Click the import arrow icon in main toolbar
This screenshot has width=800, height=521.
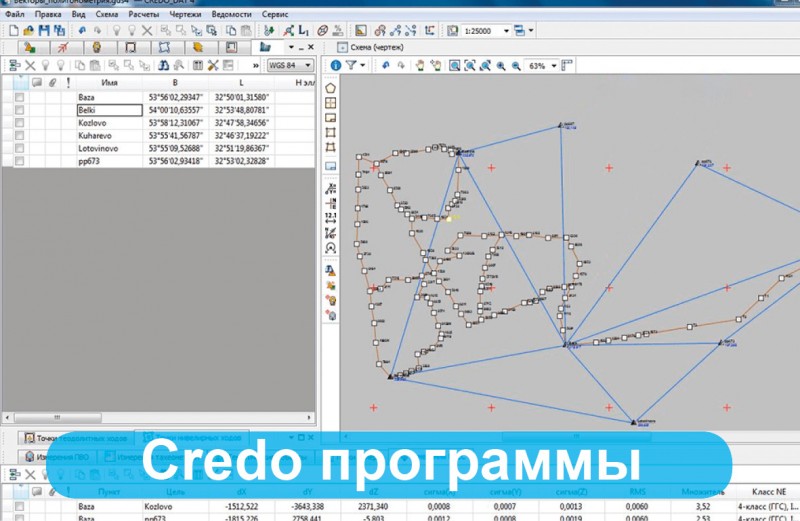(x=269, y=31)
